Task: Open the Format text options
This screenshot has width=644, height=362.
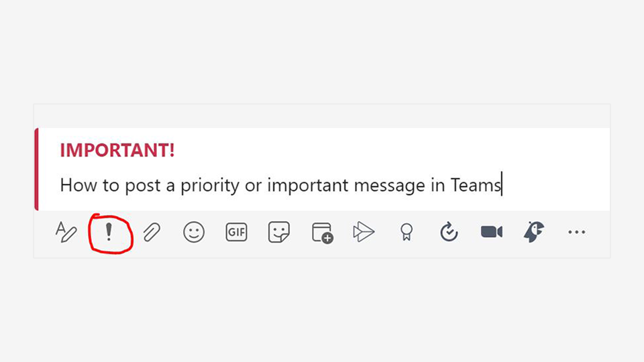Action: click(66, 233)
